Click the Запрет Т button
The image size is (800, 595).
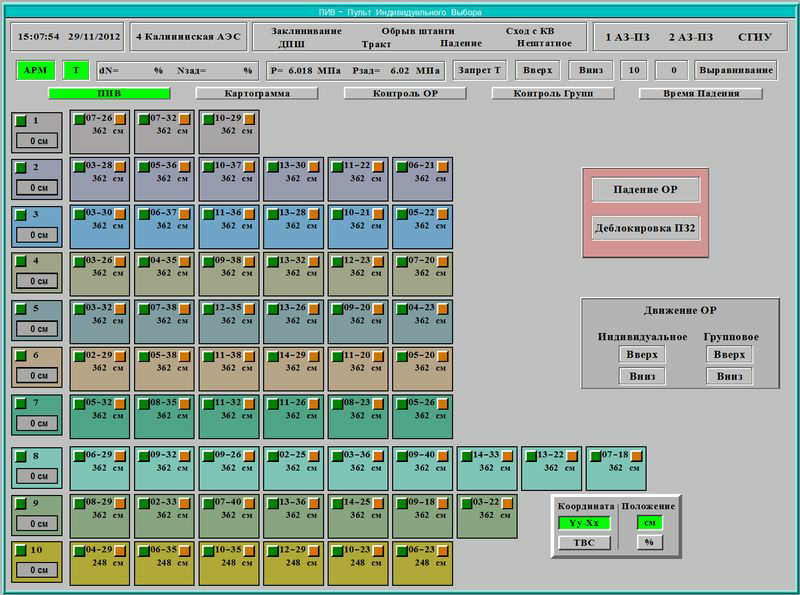click(x=479, y=70)
